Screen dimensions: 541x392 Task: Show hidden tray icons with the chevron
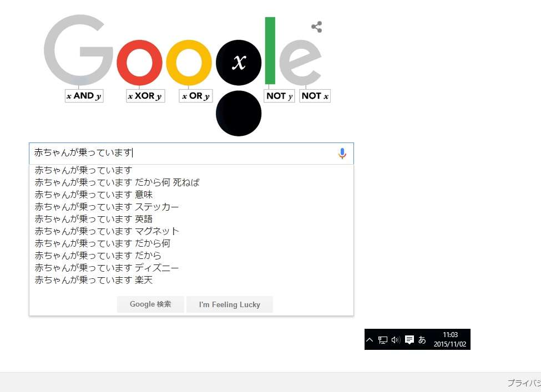tap(370, 340)
